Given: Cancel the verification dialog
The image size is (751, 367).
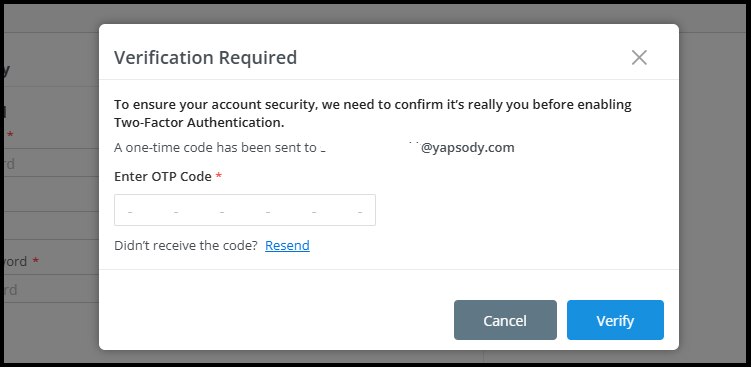Looking at the screenshot, I should coord(505,320).
